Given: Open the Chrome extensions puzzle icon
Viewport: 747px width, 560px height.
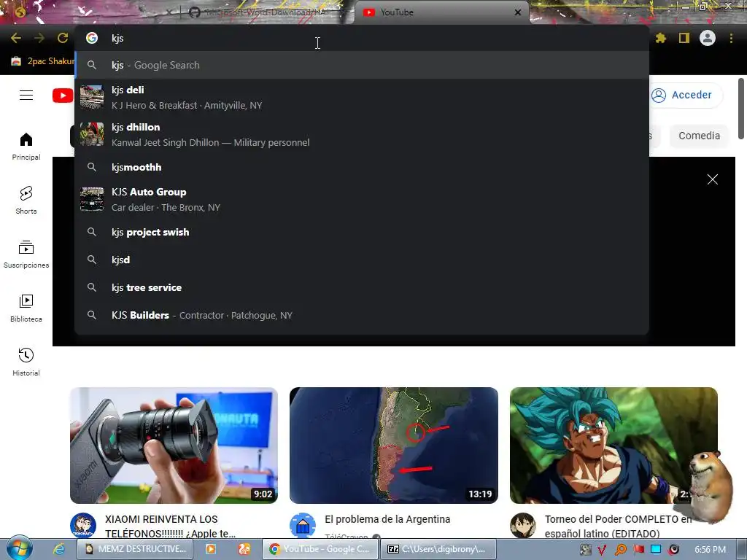Looking at the screenshot, I should click(x=660, y=38).
